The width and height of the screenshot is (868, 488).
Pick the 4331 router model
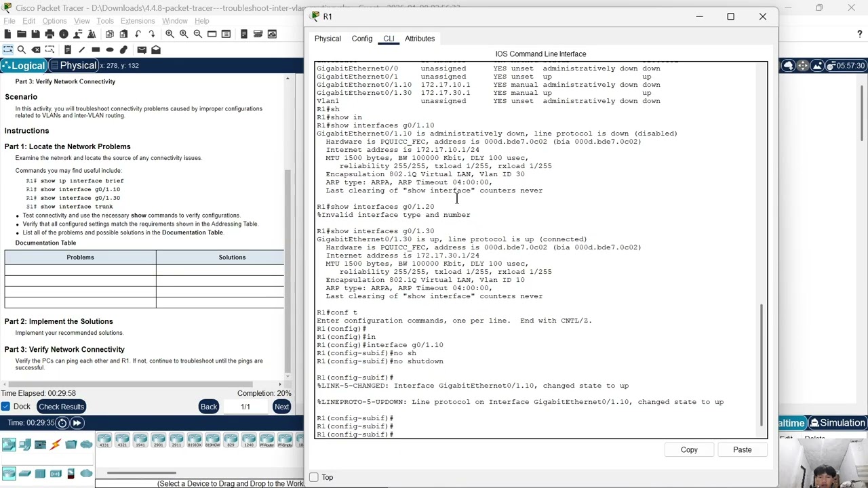click(104, 441)
